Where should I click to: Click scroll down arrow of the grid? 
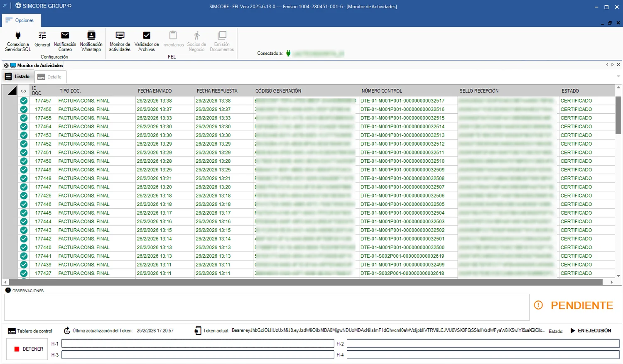[618, 276]
